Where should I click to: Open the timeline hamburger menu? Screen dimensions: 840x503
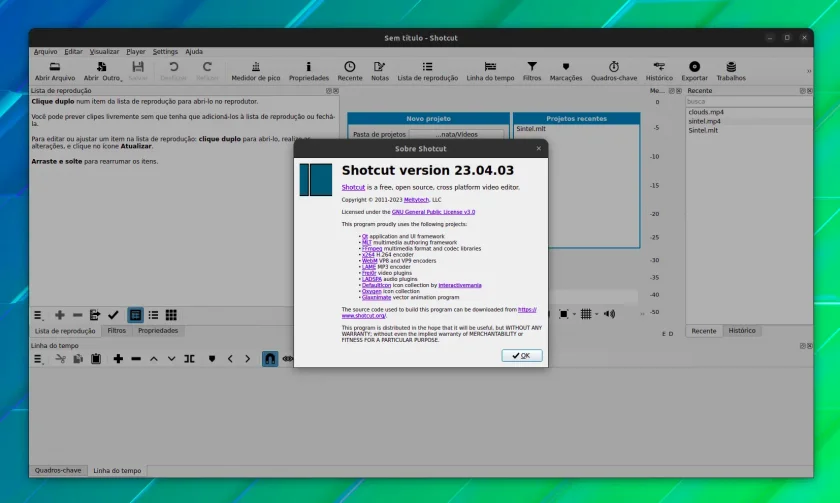(38, 359)
